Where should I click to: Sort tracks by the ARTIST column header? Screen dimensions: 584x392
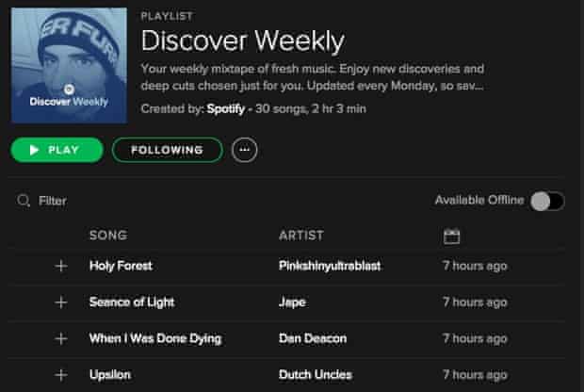pyautogui.click(x=301, y=236)
